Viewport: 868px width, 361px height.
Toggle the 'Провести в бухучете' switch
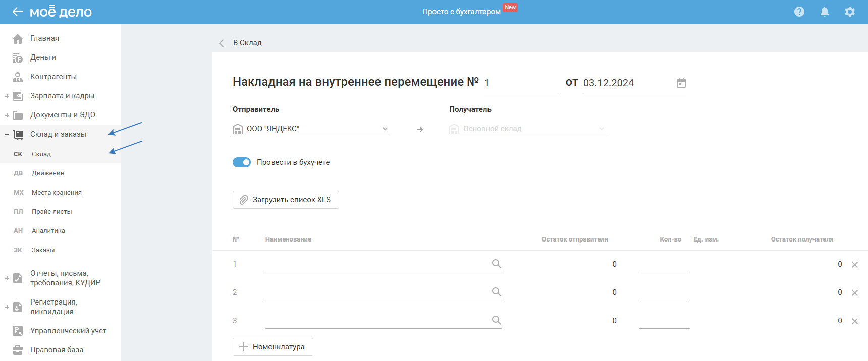point(242,162)
